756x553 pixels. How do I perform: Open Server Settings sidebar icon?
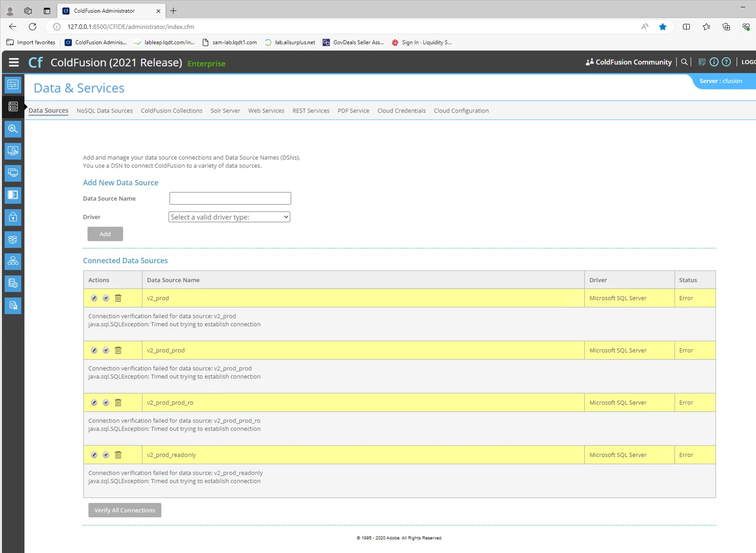(x=13, y=84)
